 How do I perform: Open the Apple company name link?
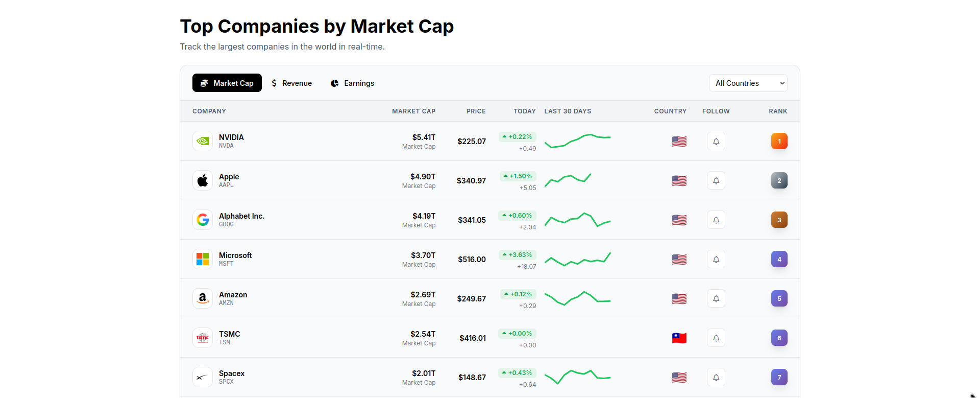[229, 176]
